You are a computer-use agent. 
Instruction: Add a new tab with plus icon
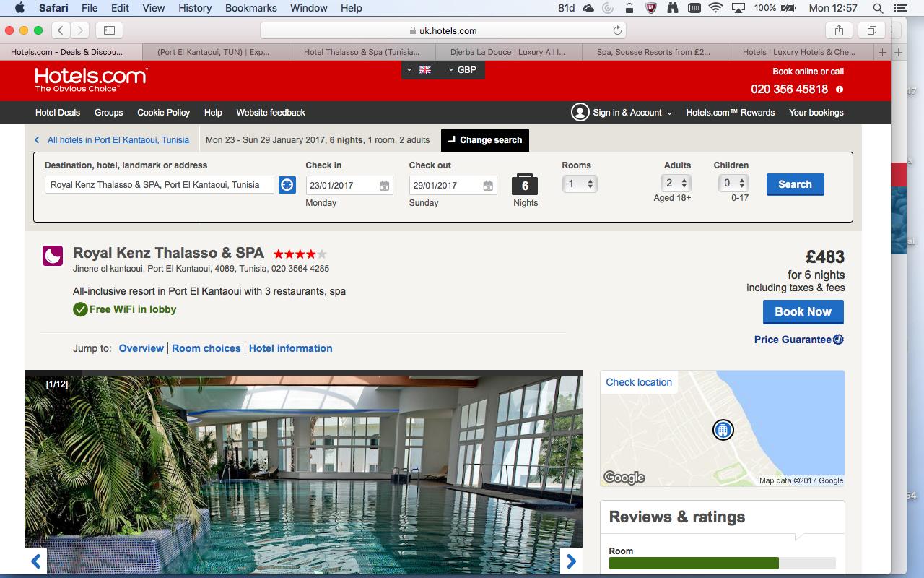882,52
